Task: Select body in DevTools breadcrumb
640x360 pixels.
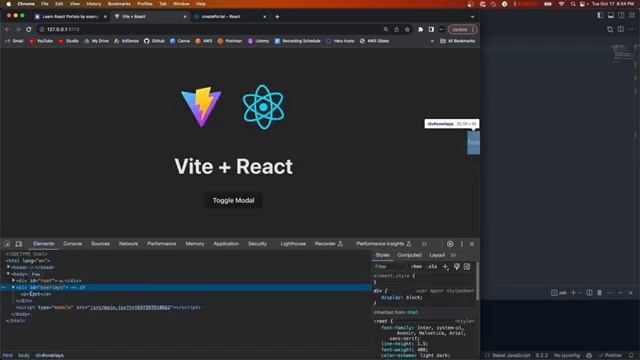Action: pos(24,356)
